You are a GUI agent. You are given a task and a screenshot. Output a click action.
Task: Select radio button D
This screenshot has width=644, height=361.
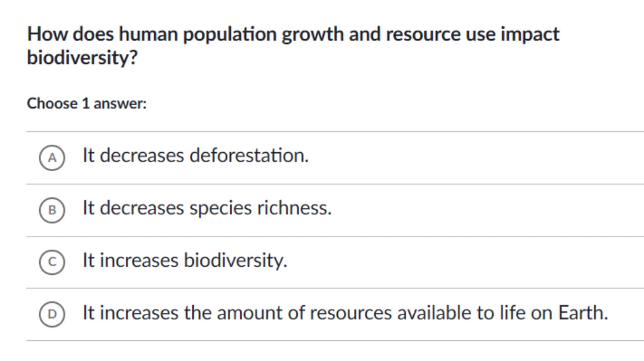click(x=52, y=314)
